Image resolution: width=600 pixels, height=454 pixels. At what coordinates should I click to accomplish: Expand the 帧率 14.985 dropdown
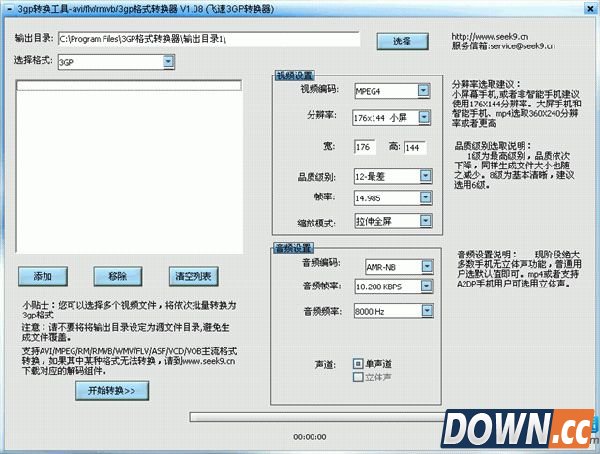[426, 198]
